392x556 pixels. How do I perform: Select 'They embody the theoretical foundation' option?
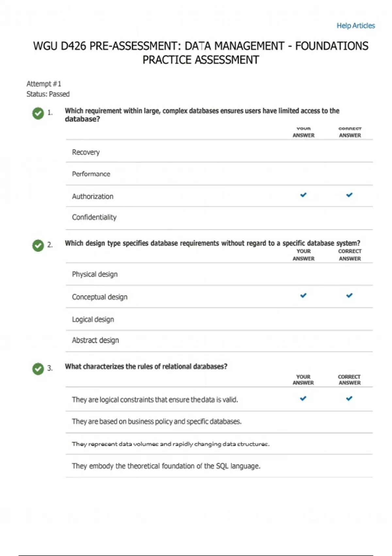tap(166, 466)
